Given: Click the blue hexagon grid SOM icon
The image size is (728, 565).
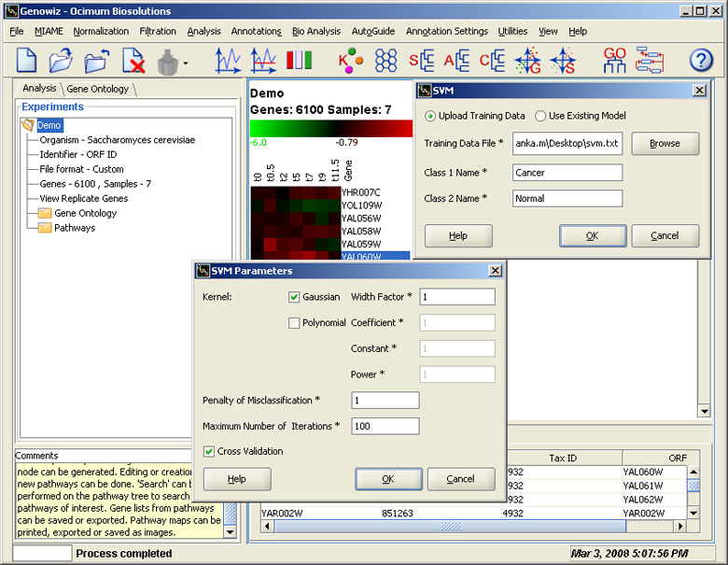Looking at the screenshot, I should pyautogui.click(x=385, y=61).
